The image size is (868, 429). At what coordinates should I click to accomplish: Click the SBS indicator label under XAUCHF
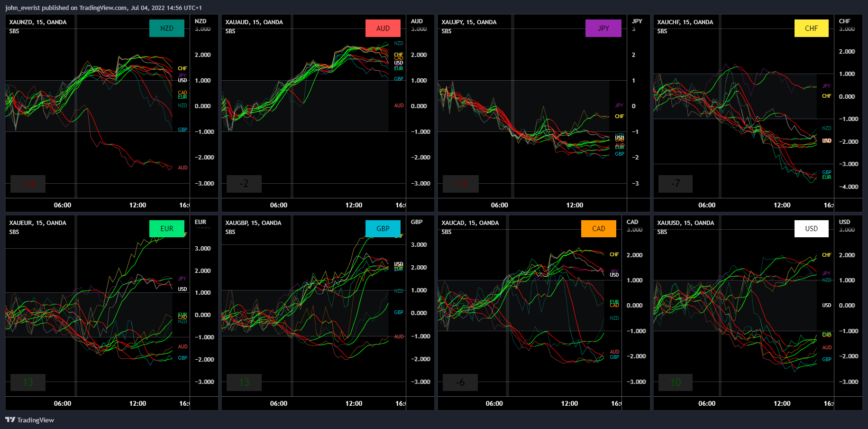[x=662, y=31]
